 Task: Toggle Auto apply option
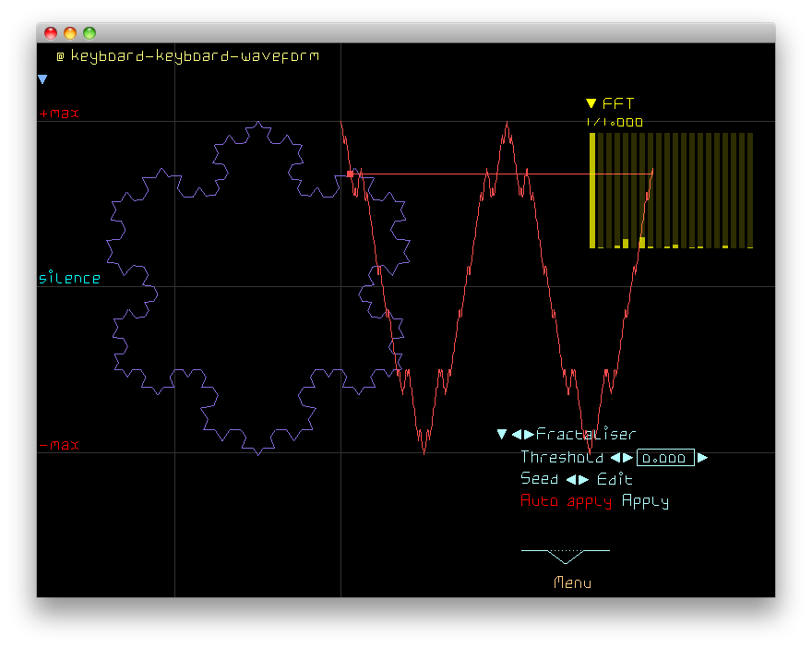565,502
